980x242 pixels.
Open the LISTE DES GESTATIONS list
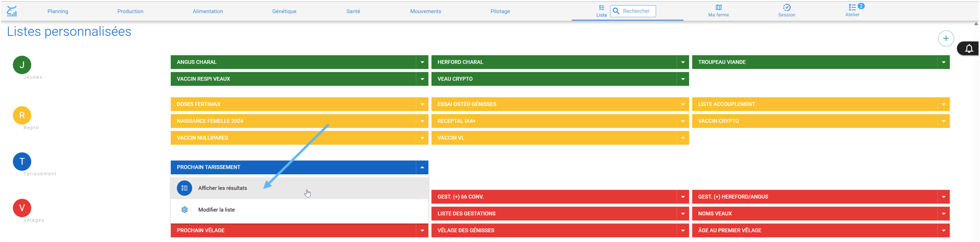[x=554, y=214]
